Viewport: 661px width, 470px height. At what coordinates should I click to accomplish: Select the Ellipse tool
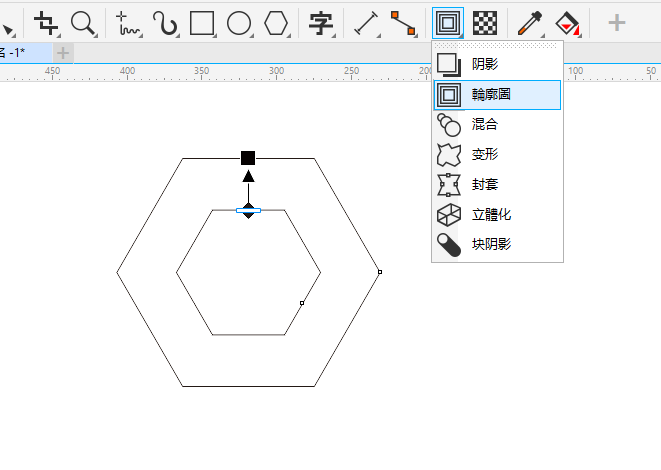[x=239, y=23]
